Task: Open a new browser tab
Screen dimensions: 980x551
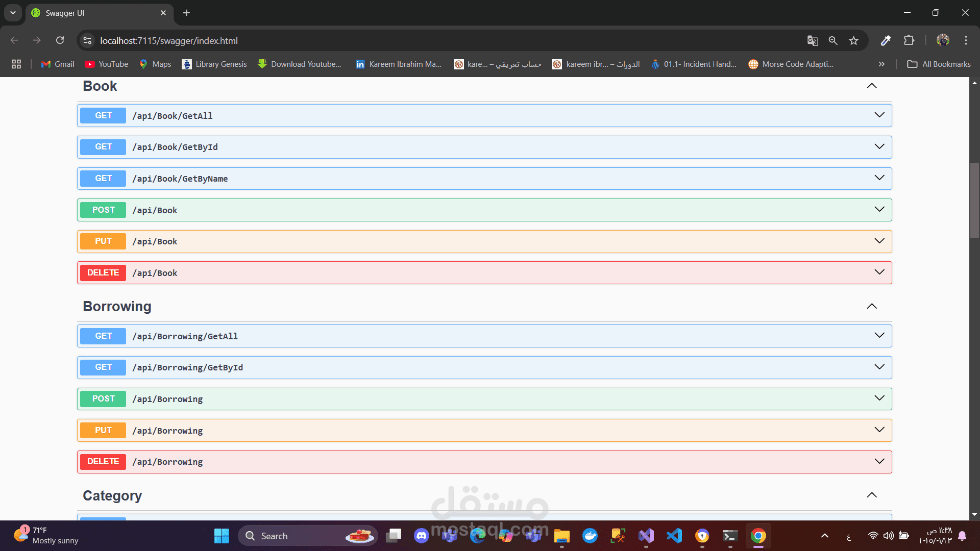Action: (186, 13)
